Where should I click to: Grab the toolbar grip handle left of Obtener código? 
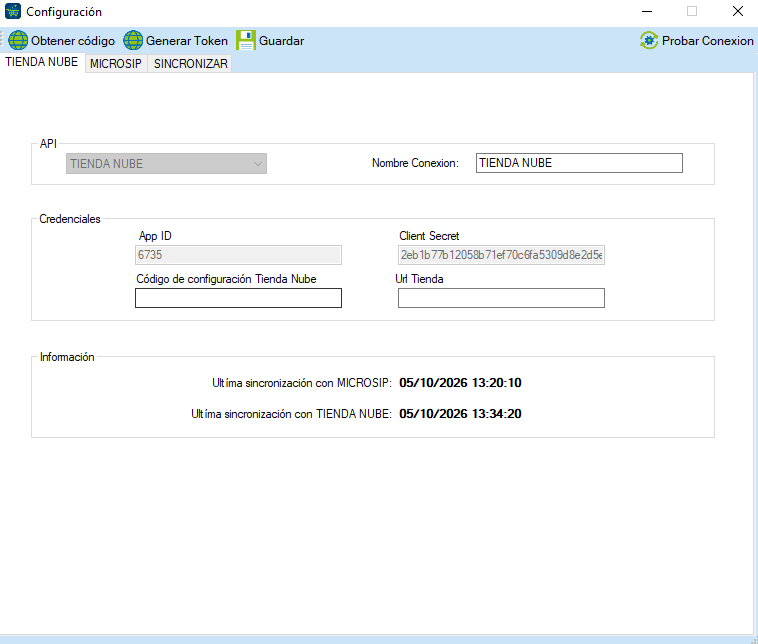(x=2, y=40)
